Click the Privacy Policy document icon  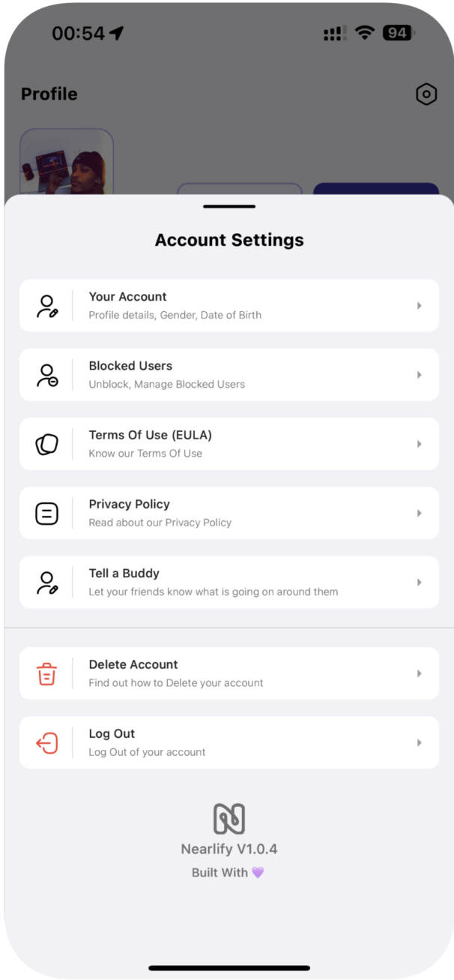46,513
